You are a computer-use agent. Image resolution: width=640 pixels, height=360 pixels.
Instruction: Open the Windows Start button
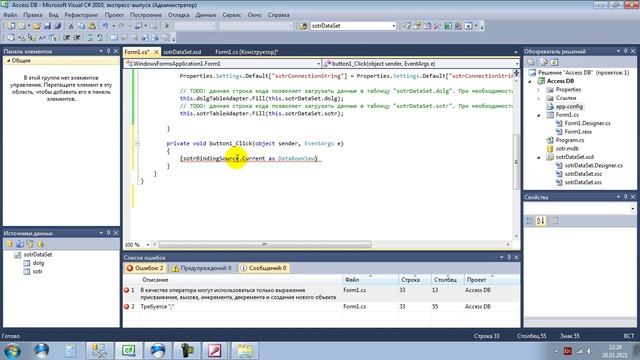(x=11, y=351)
